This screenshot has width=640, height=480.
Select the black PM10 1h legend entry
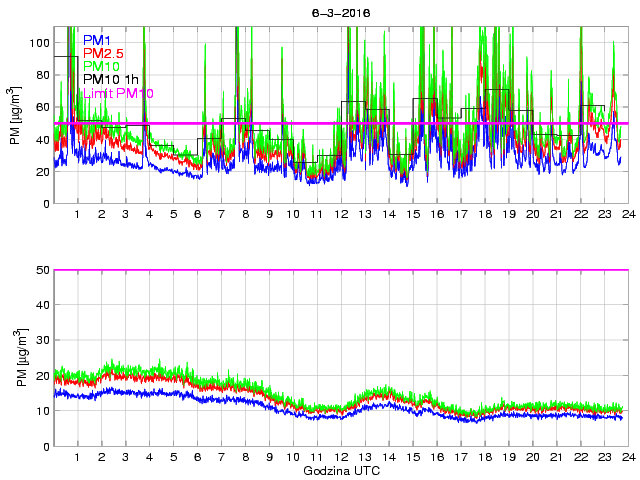pyautogui.click(x=112, y=79)
